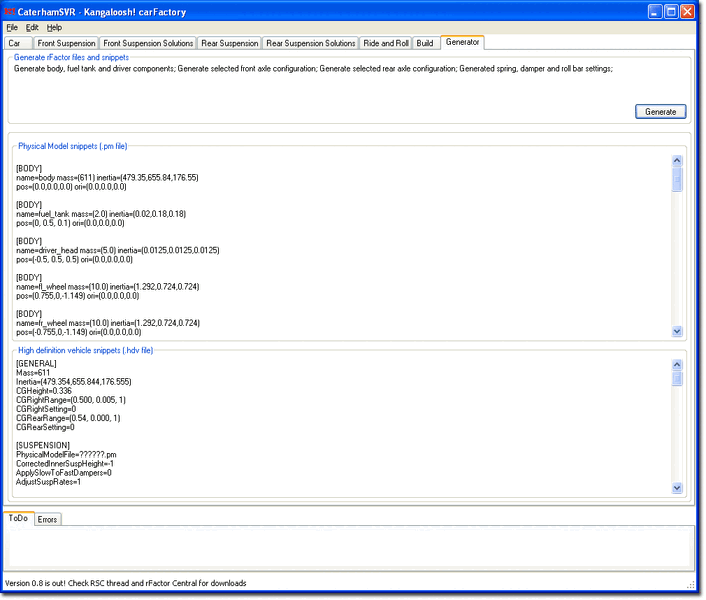This screenshot has width=706, height=600.
Task: Click scroll-down arrow in Physical Model snippets
Action: tap(677, 332)
